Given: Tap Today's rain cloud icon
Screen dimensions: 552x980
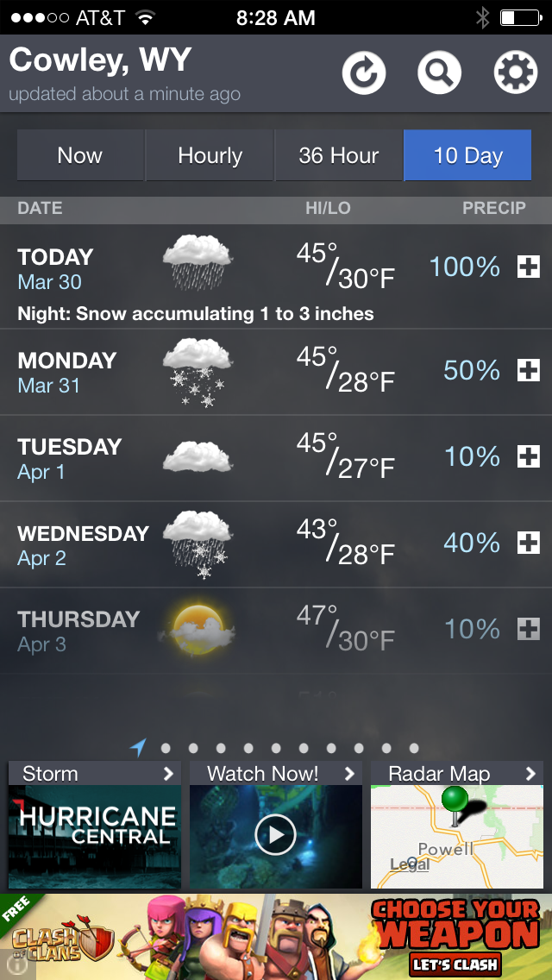Looking at the screenshot, I should 198,261.
